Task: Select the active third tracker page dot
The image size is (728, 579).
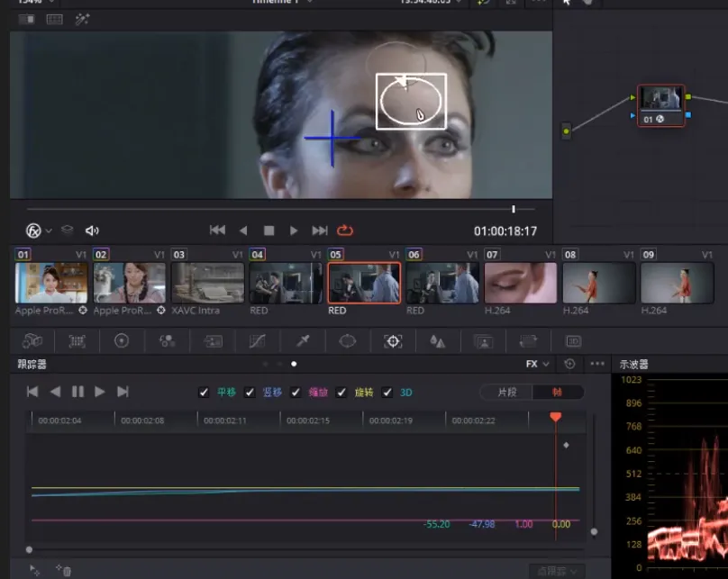Action: tap(294, 364)
